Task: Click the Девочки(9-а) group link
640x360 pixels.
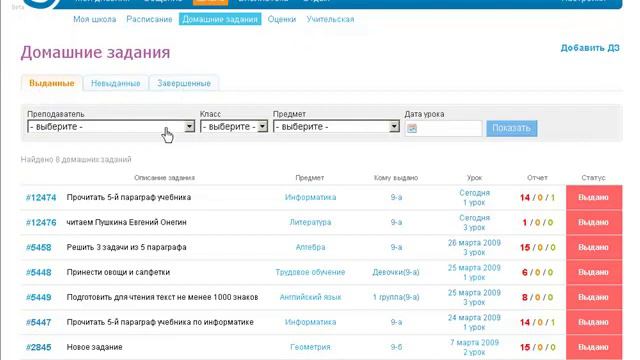Action: point(396,272)
